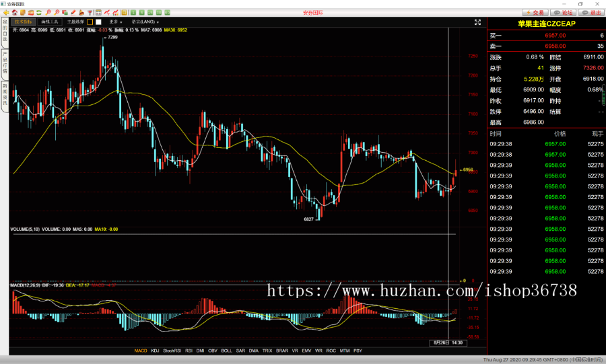Open the 语言(LANG) dropdown
Image resolution: width=606 pixels, height=364 pixels.
pyautogui.click(x=145, y=22)
